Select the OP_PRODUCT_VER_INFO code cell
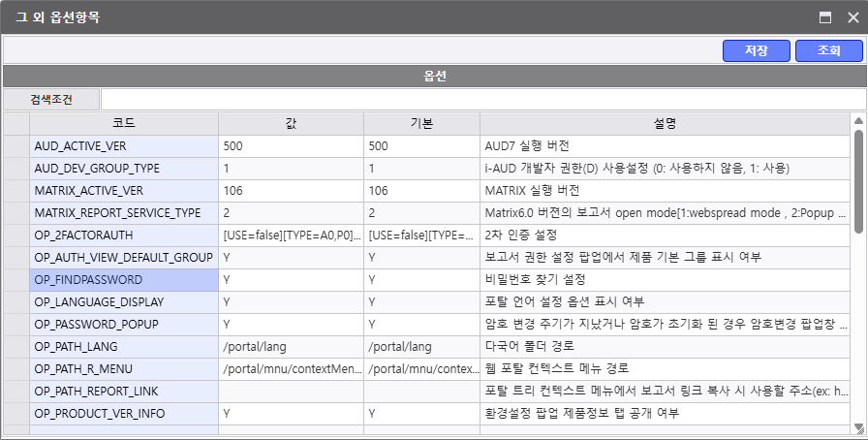The image size is (868, 440). [124, 414]
